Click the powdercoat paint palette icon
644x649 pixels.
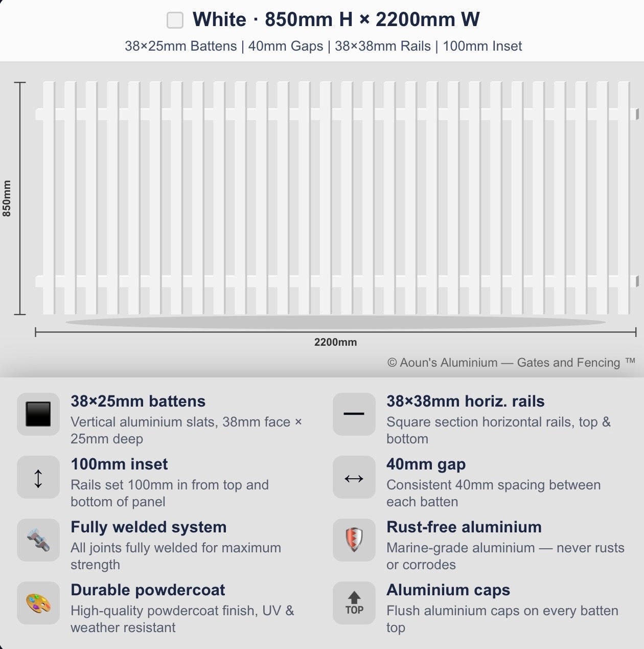pos(38,603)
